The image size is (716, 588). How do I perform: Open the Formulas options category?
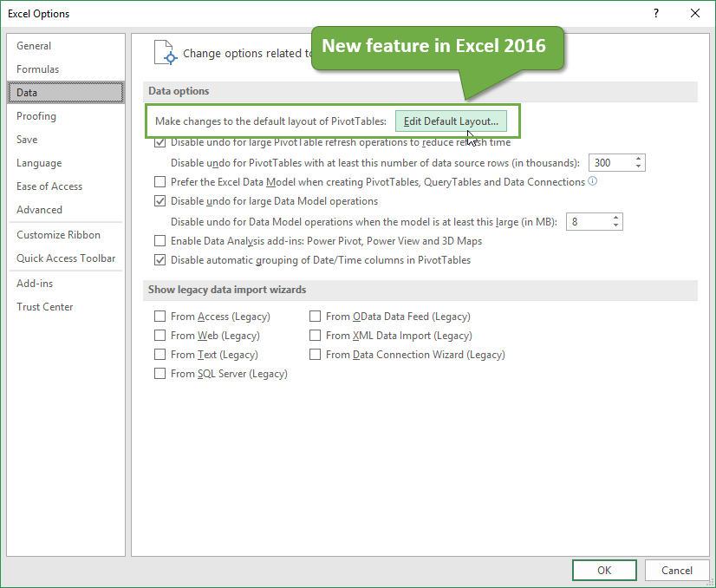(x=38, y=69)
